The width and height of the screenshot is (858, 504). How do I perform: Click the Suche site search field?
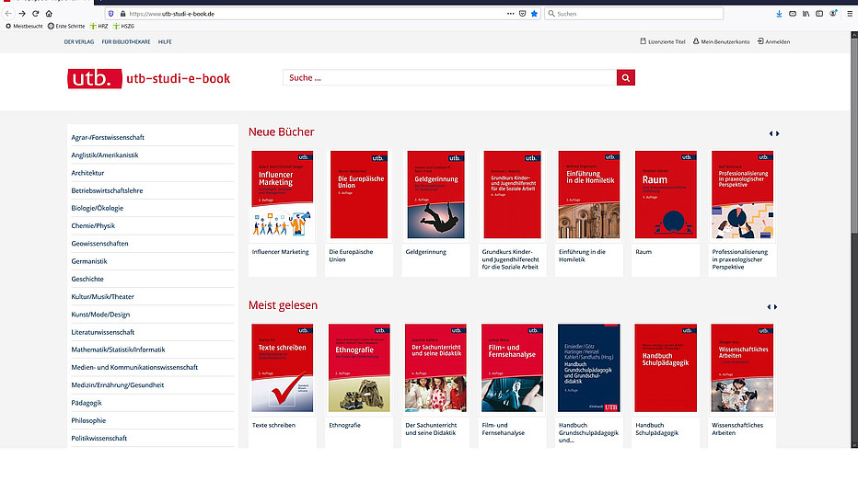449,77
